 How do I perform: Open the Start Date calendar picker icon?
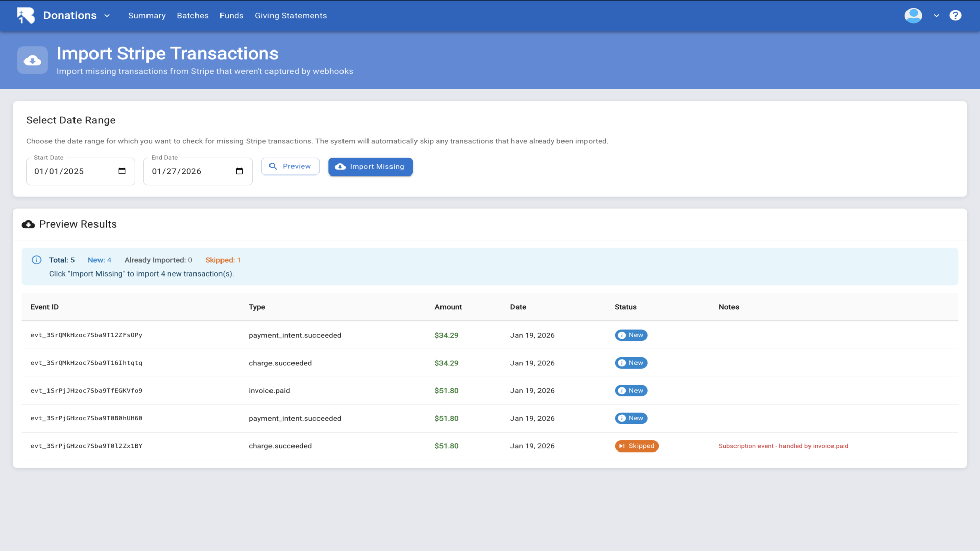coord(122,171)
